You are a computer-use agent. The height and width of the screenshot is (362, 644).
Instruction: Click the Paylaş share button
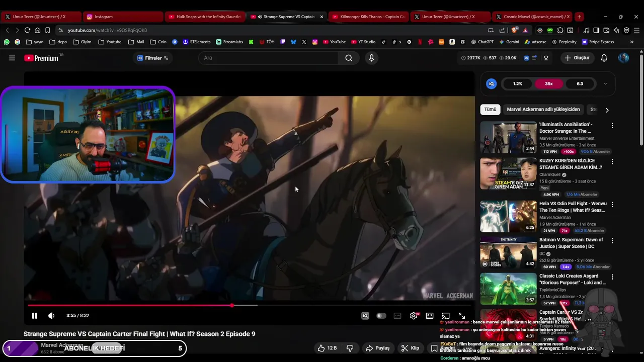click(378, 348)
